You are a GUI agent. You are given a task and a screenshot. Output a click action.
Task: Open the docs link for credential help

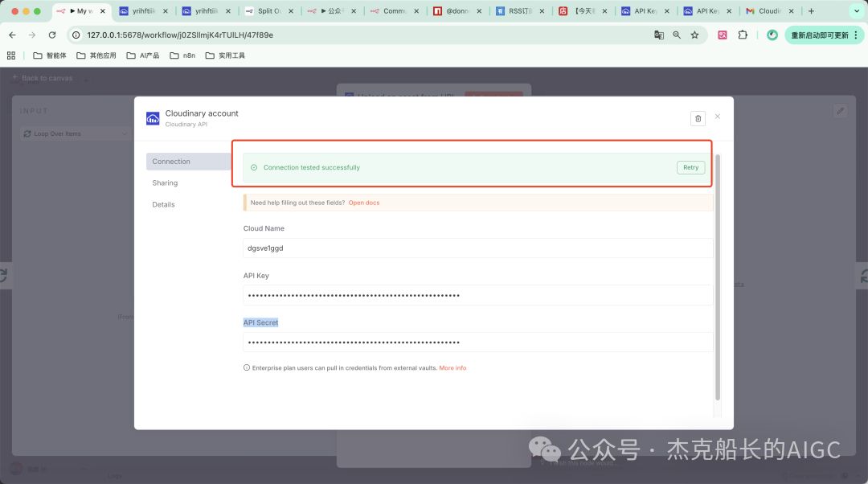tap(364, 203)
